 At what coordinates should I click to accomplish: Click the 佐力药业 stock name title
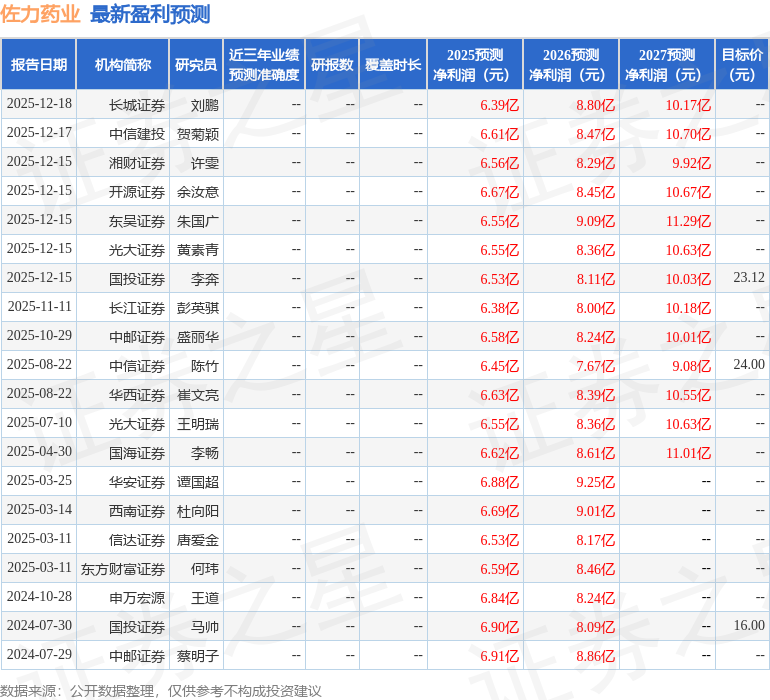click(40, 14)
